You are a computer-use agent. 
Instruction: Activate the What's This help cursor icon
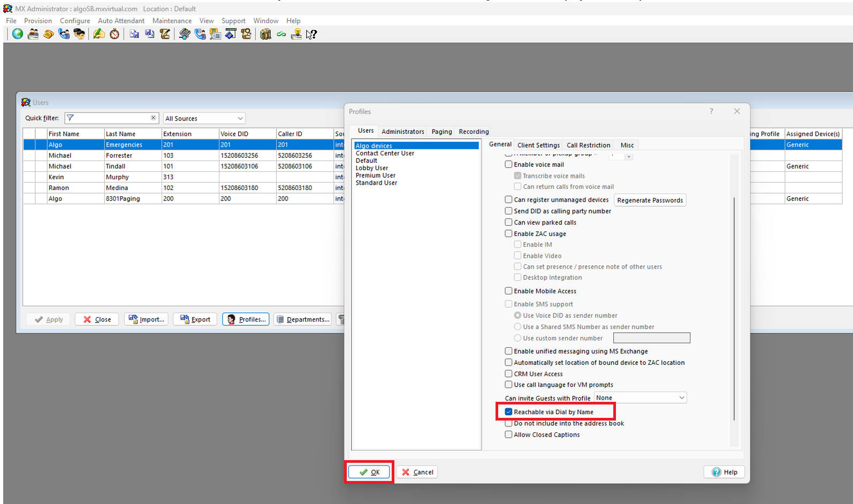[x=311, y=34]
